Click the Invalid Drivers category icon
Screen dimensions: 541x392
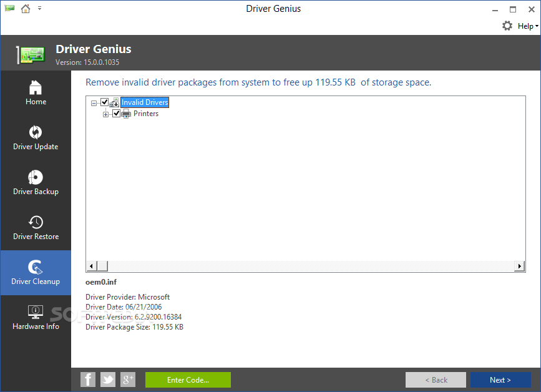tap(114, 102)
